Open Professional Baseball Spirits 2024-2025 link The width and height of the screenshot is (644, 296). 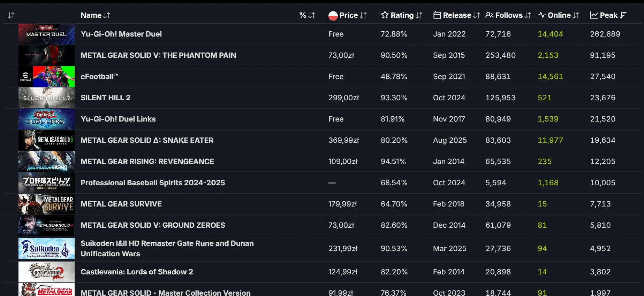[x=152, y=183]
